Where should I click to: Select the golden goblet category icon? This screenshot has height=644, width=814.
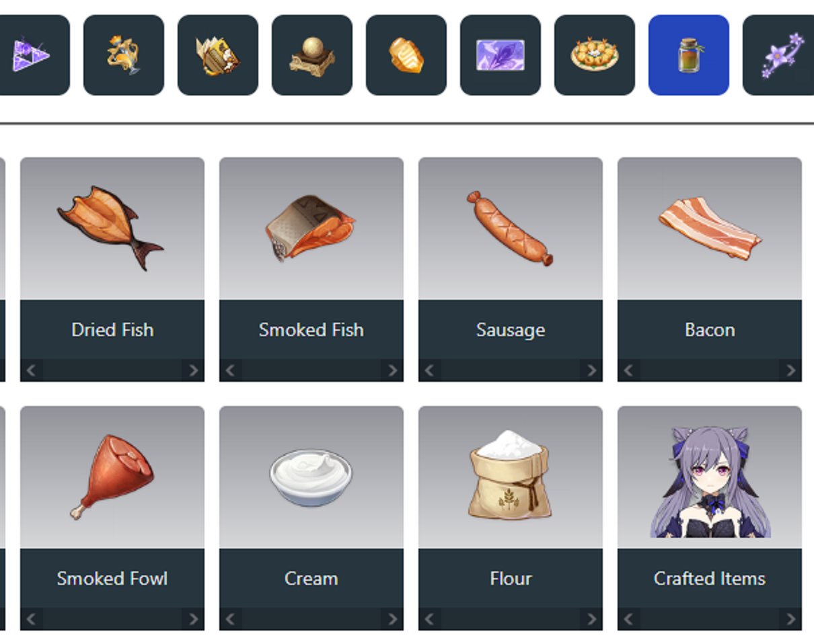click(123, 55)
